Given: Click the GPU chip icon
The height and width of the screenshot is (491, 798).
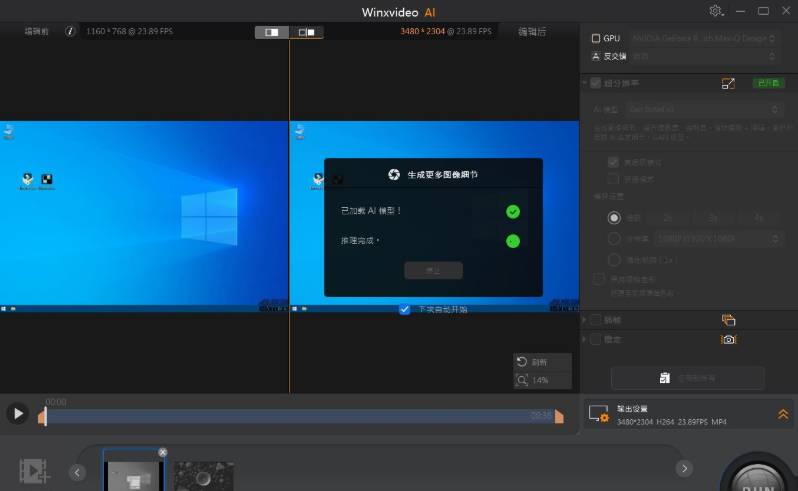Looking at the screenshot, I should coord(595,38).
